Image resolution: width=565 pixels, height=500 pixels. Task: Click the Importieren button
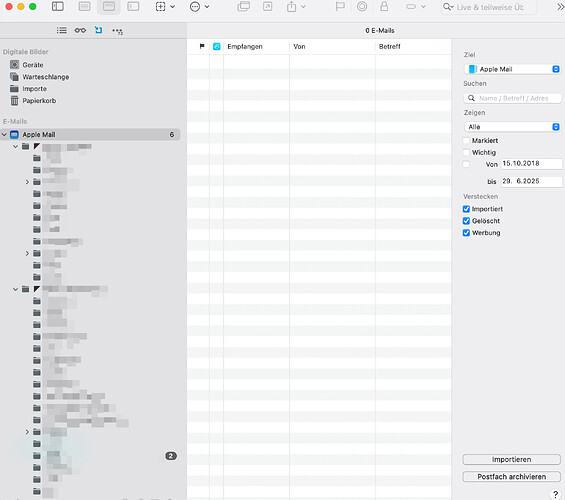[x=511, y=459]
